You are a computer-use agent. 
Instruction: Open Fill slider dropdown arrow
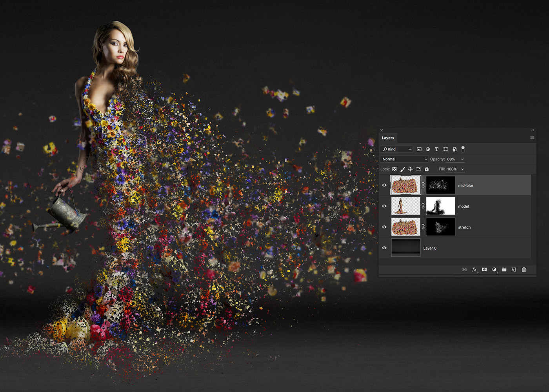pos(462,169)
